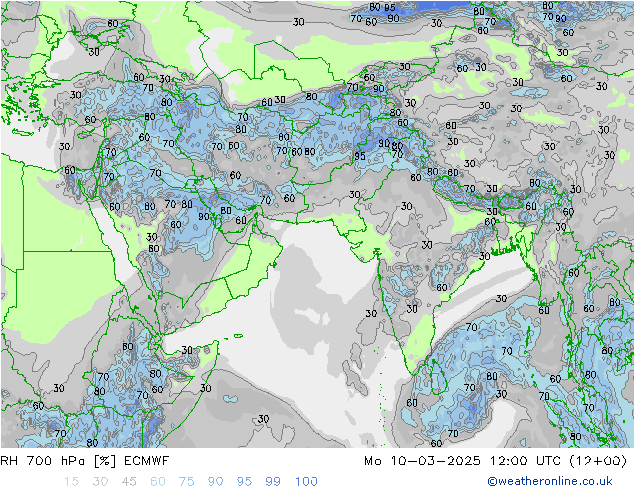Select the 15 value in the legend

pyautogui.click(x=71, y=482)
